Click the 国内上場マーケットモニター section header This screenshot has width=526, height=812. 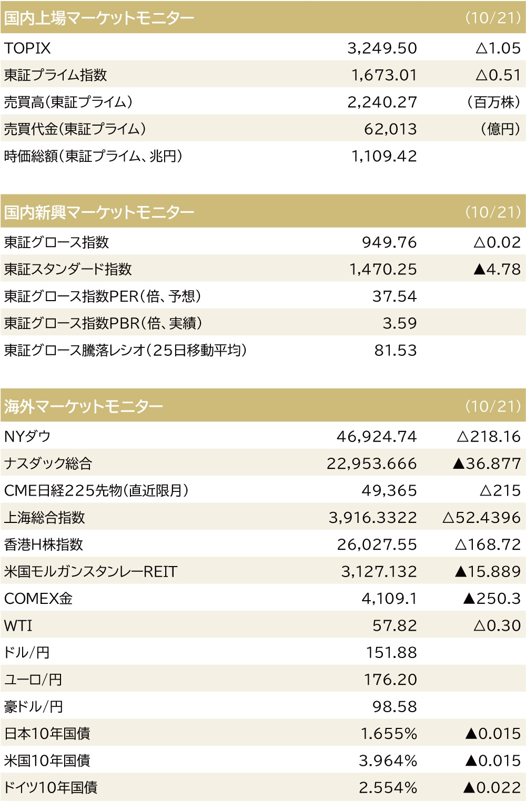coord(99,18)
